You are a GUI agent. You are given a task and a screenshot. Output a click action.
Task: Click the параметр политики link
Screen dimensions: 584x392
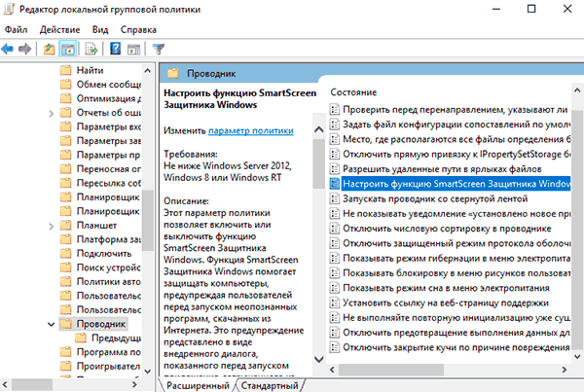[x=251, y=130]
